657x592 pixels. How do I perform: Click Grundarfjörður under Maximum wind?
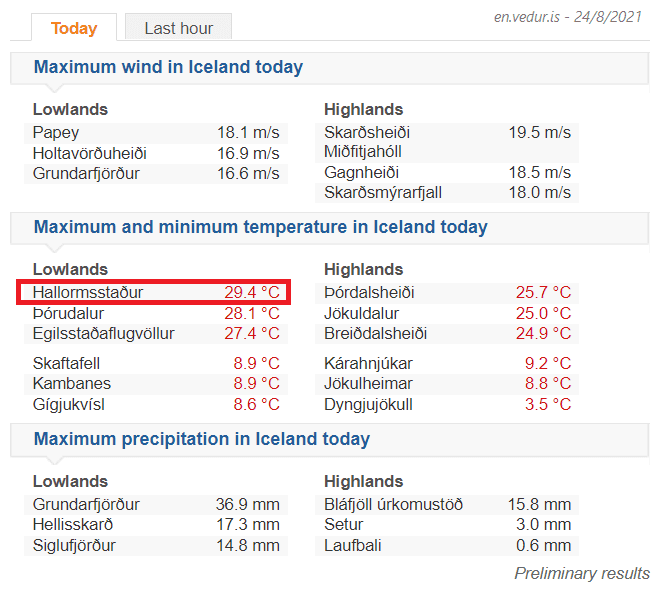86,174
